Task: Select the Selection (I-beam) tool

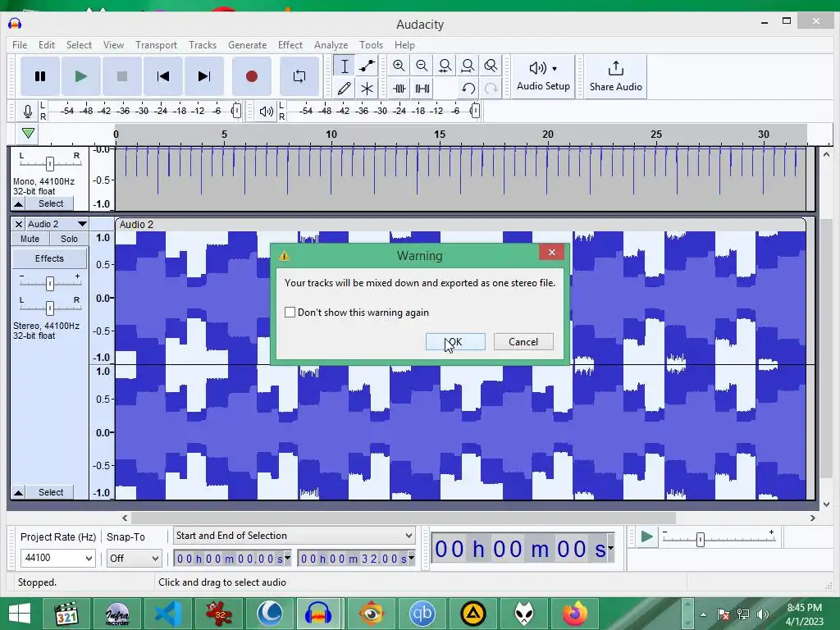Action: [345, 66]
